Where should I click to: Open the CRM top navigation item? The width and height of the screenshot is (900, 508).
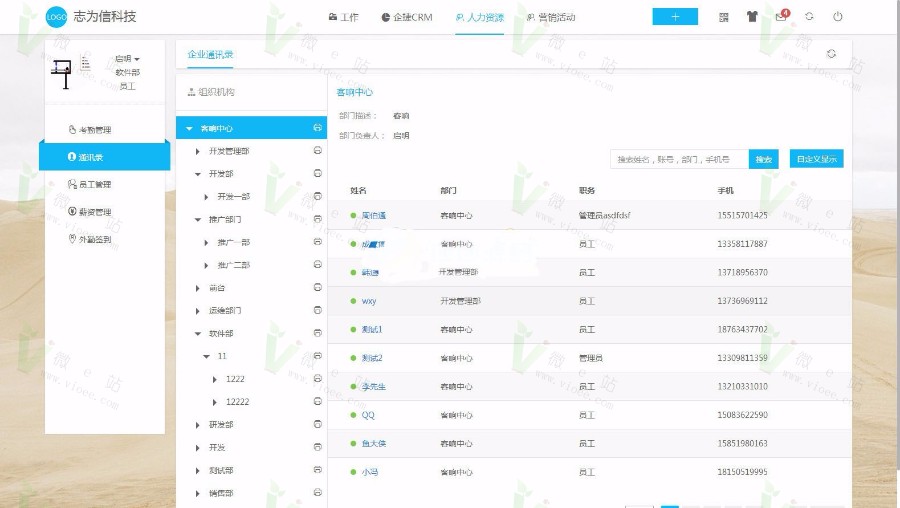coord(407,17)
